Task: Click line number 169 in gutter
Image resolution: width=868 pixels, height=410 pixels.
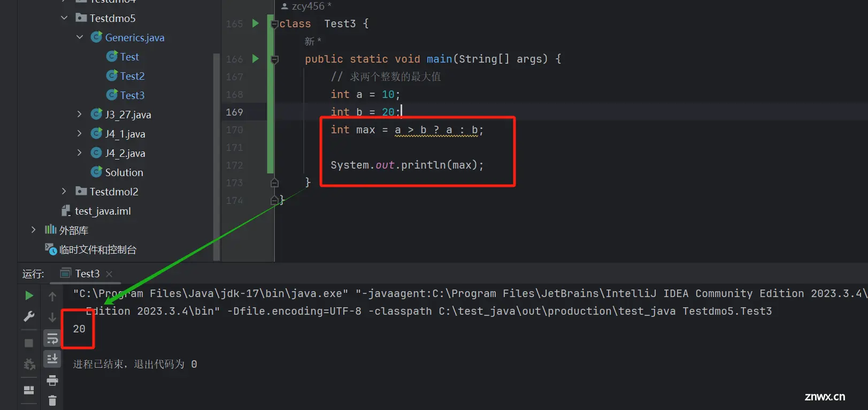Action: (x=234, y=112)
